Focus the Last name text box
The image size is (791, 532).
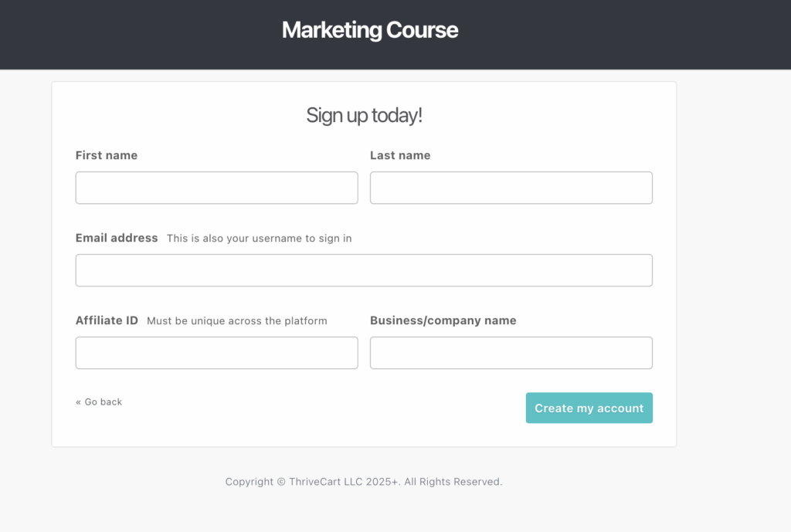[511, 188]
